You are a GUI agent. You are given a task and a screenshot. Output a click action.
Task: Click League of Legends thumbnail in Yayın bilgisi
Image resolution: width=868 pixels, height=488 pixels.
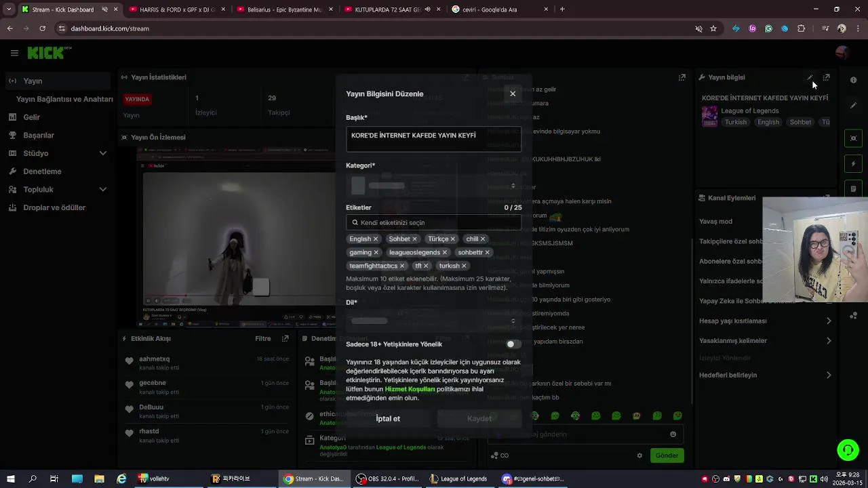pos(709,117)
